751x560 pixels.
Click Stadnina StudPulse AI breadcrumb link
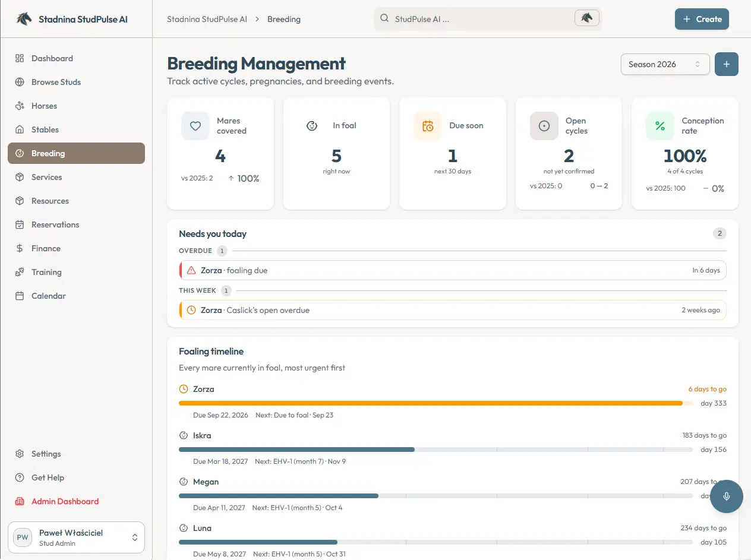pos(207,19)
